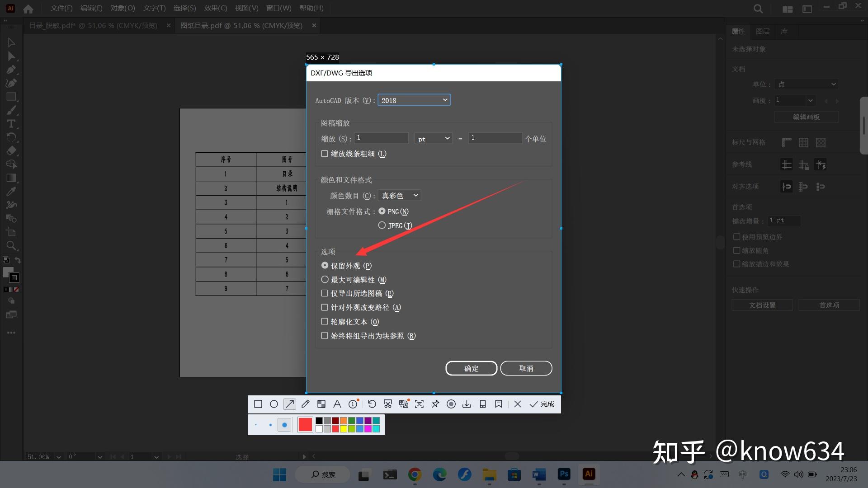The width and height of the screenshot is (868, 488).
Task: Select the Zoom tool in left toolbar
Action: tap(11, 246)
